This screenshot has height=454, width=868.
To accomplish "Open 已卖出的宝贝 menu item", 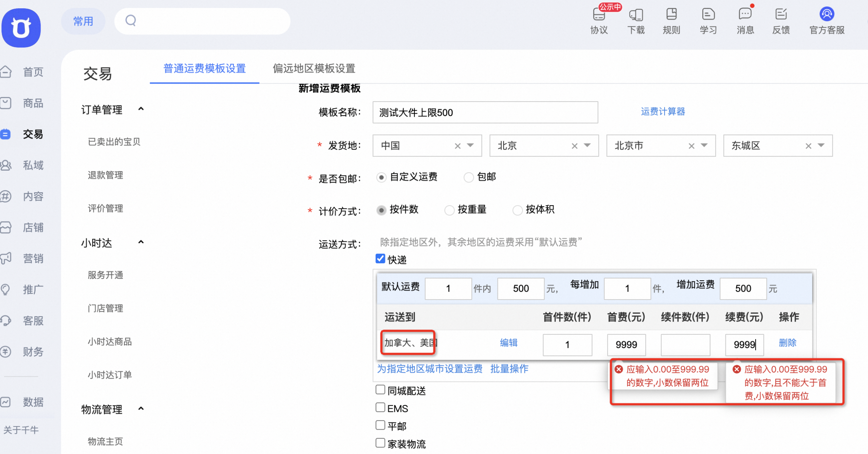I will [x=114, y=142].
